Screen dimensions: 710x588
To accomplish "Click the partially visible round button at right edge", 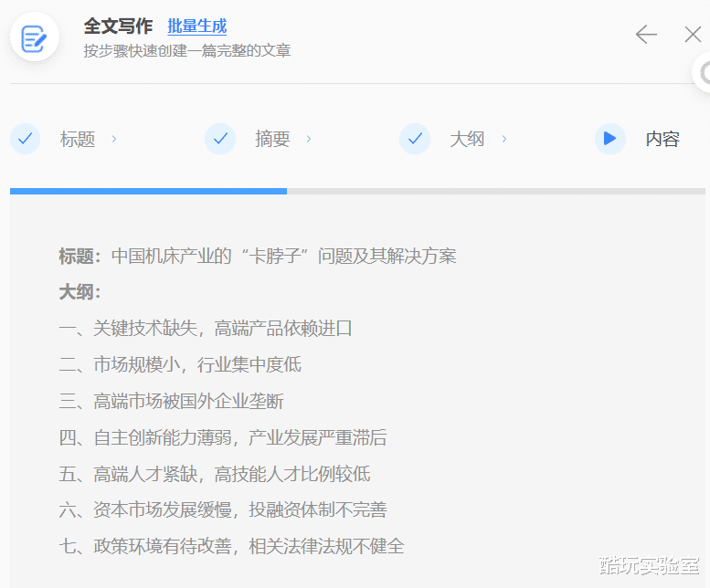I will (702, 73).
